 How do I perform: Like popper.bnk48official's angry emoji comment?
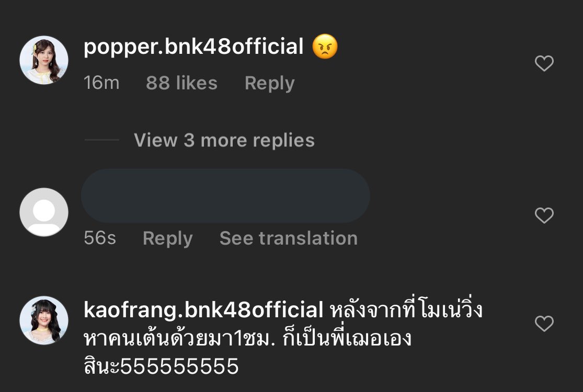[544, 63]
